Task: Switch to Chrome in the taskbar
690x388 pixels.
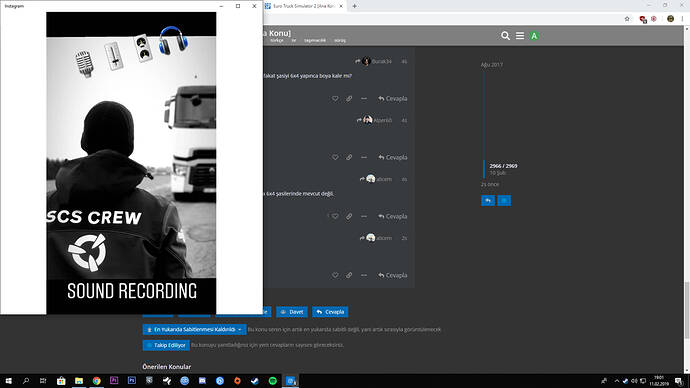Action: point(96,381)
